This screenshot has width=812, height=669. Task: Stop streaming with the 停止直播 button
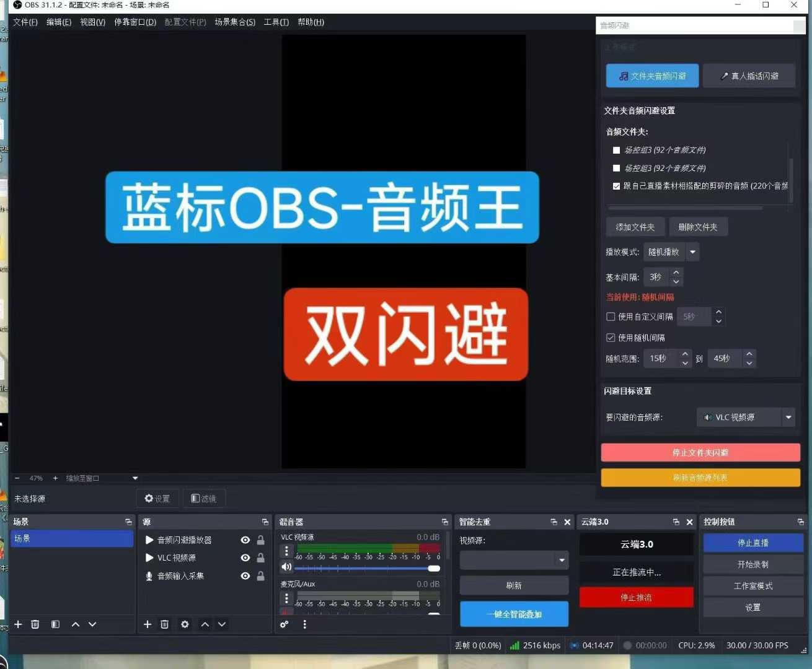pos(753,543)
